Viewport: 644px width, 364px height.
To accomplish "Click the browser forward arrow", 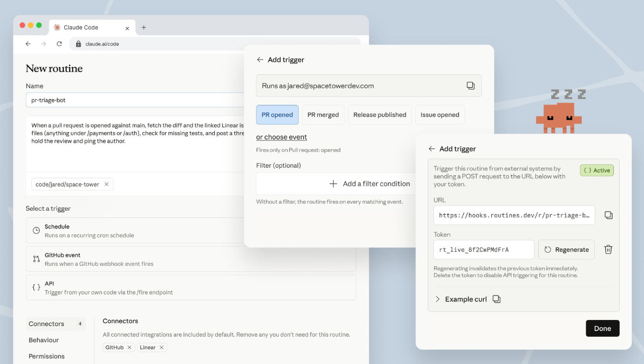I will point(44,44).
